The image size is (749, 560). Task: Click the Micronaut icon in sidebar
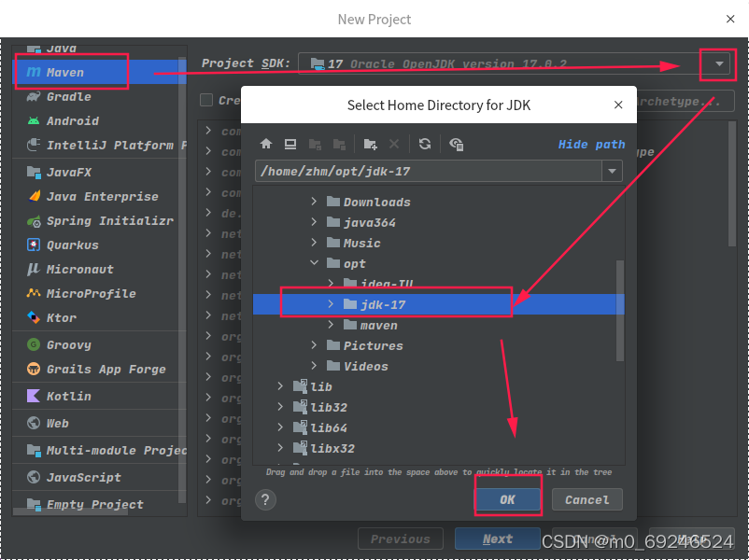tap(34, 269)
